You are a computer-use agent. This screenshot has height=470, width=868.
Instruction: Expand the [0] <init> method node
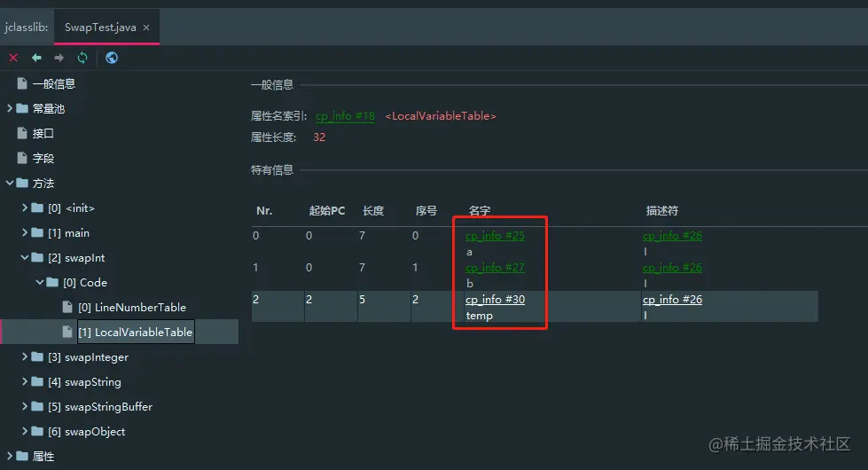point(24,208)
